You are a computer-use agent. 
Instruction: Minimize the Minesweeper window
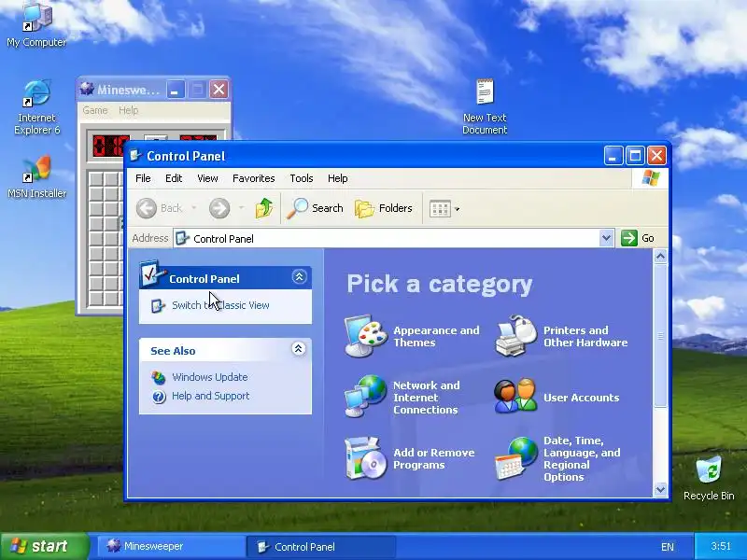pyautogui.click(x=175, y=89)
